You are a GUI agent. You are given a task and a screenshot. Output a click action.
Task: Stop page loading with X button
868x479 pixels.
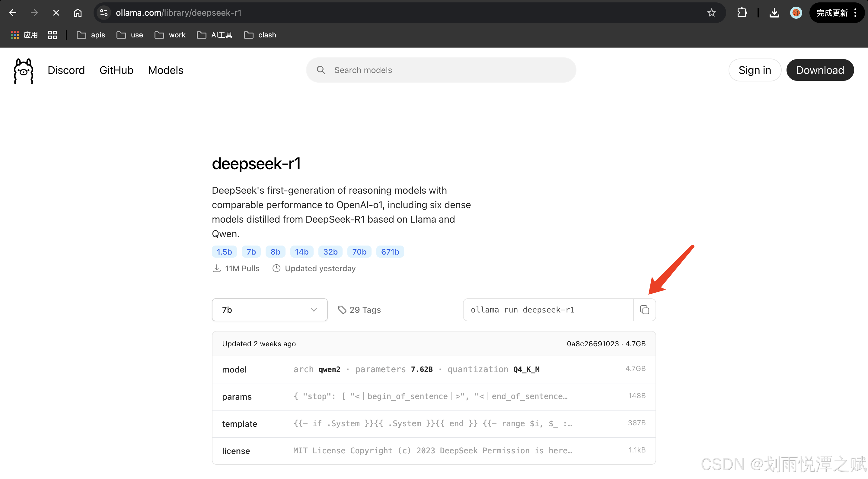[x=56, y=13]
